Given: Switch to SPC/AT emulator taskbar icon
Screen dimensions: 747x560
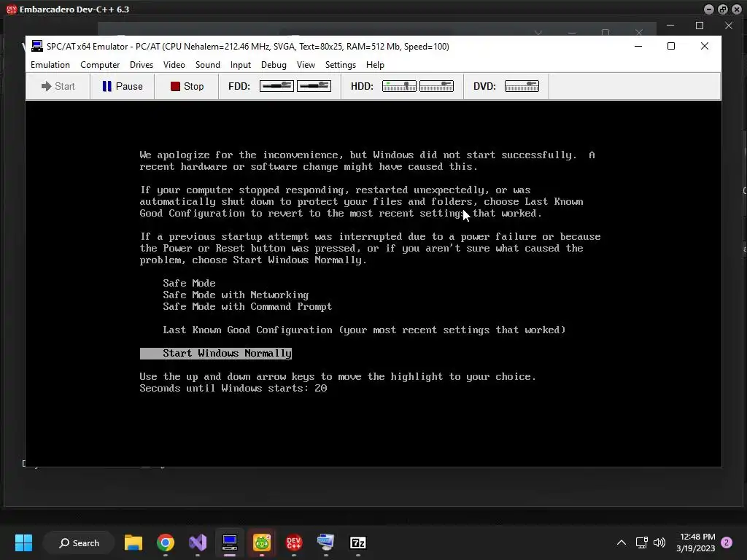Looking at the screenshot, I should click(x=230, y=542).
